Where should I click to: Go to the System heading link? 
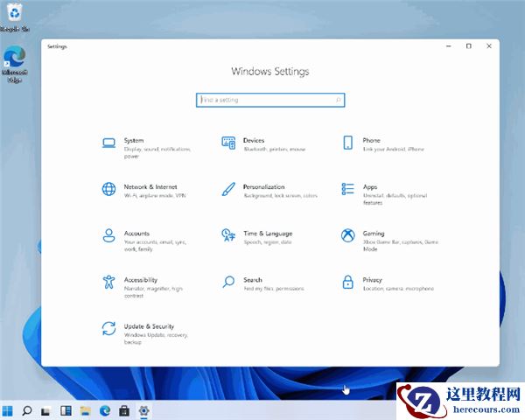(x=134, y=140)
